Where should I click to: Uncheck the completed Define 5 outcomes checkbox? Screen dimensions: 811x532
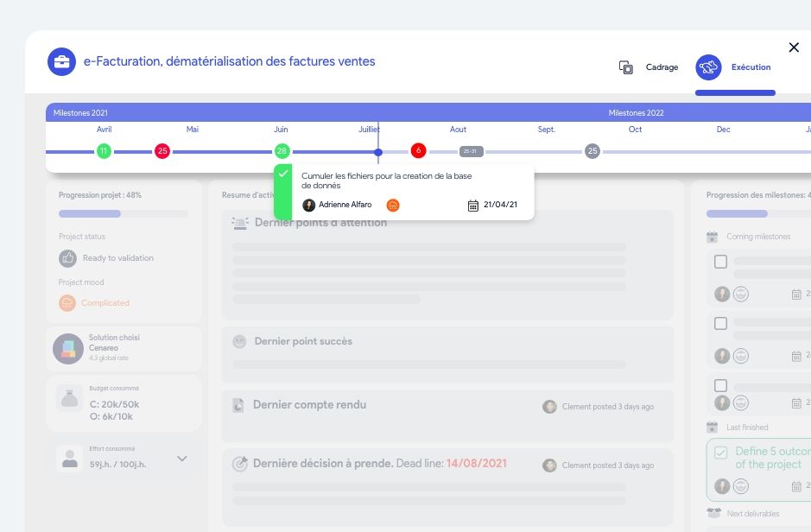720,451
